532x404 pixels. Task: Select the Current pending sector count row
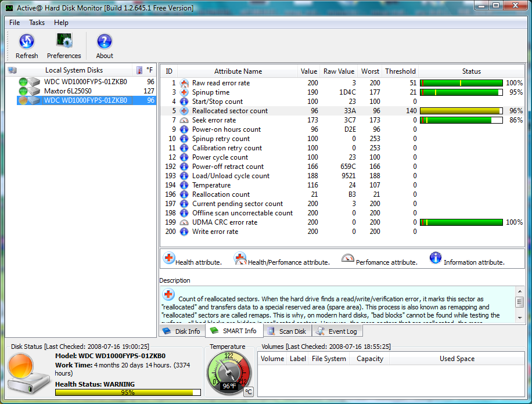(342, 204)
